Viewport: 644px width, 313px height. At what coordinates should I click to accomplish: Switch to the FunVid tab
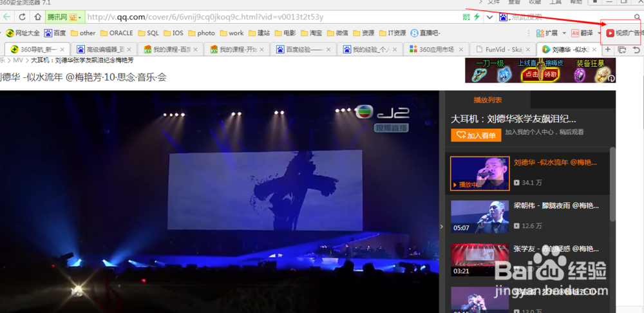[x=502, y=50]
